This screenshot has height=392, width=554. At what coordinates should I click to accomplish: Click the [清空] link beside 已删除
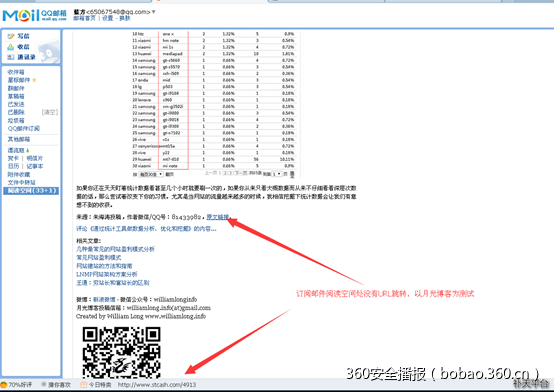coord(50,112)
